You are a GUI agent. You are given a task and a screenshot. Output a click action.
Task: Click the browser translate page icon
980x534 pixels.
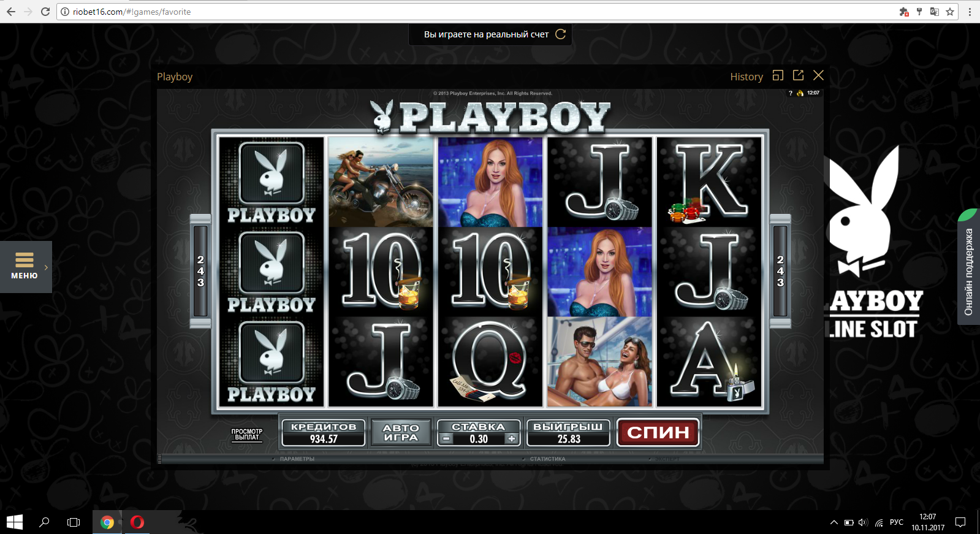tap(935, 12)
